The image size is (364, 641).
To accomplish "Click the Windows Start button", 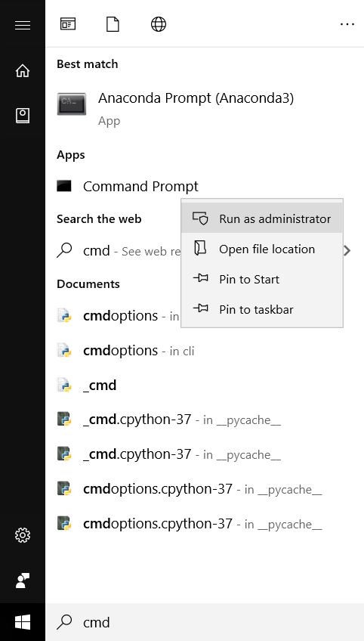I will (x=23, y=622).
